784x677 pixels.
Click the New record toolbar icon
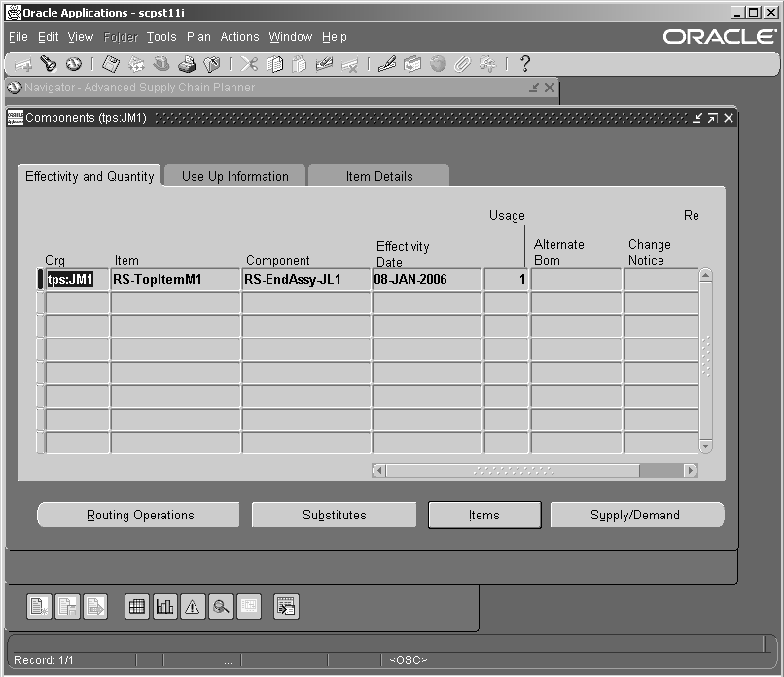pyautogui.click(x=23, y=64)
